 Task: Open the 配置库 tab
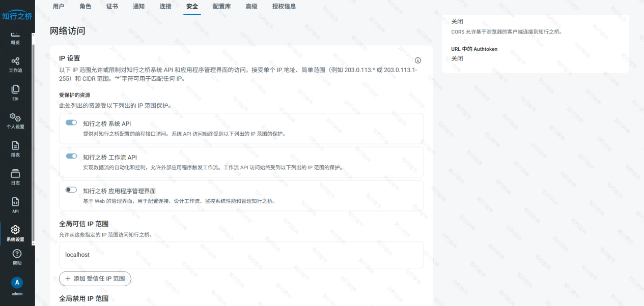221,7
